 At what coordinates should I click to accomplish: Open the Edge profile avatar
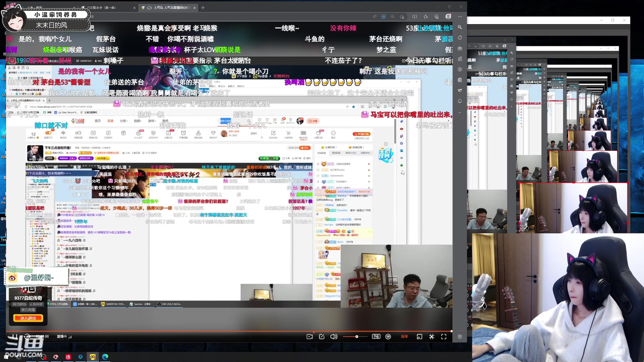tap(448, 16)
